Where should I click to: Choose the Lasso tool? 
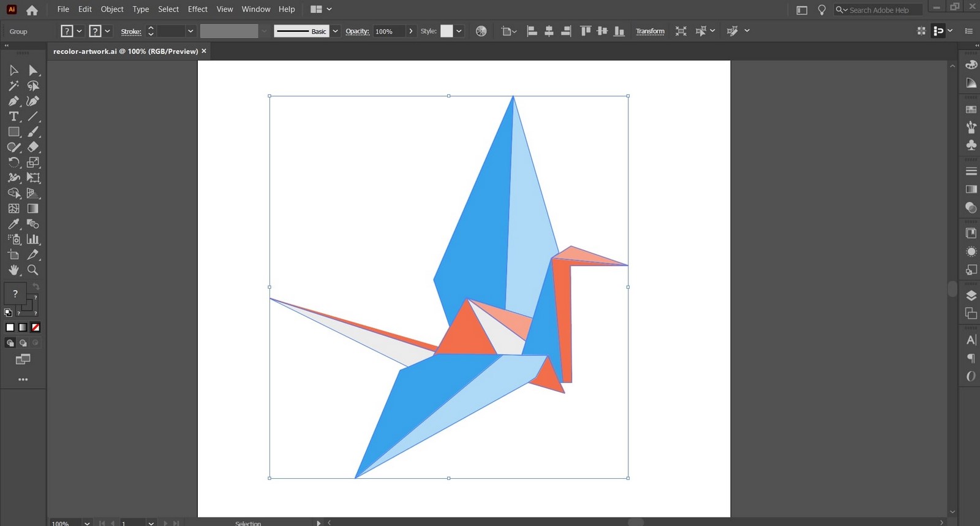[33, 86]
